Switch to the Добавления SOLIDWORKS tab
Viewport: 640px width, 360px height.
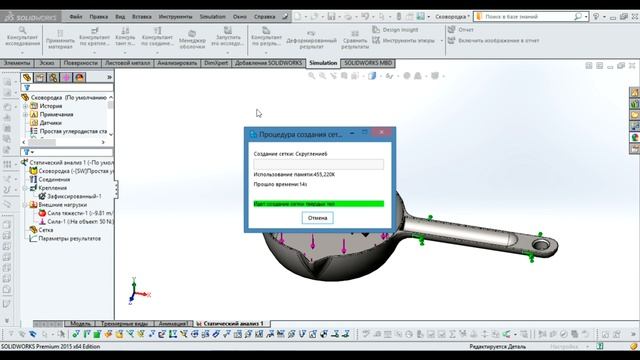269,63
